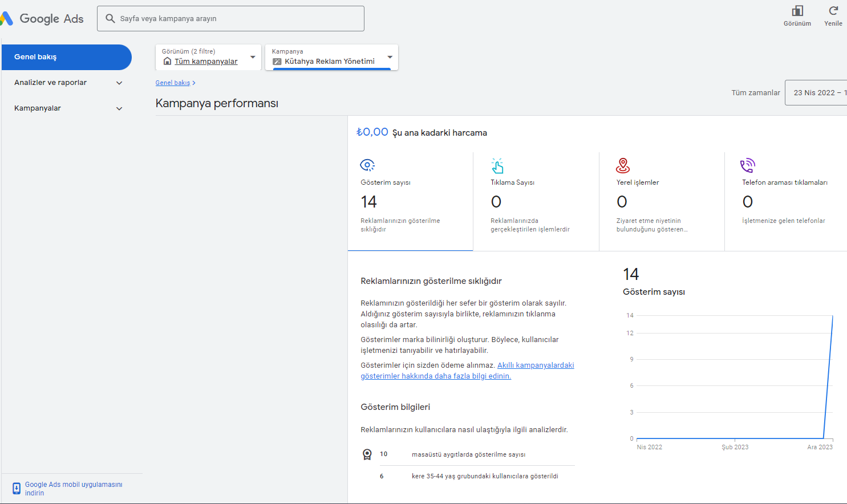The image size is (847, 504).
Task: Click the Tüm zamanlar label
Action: click(x=756, y=92)
